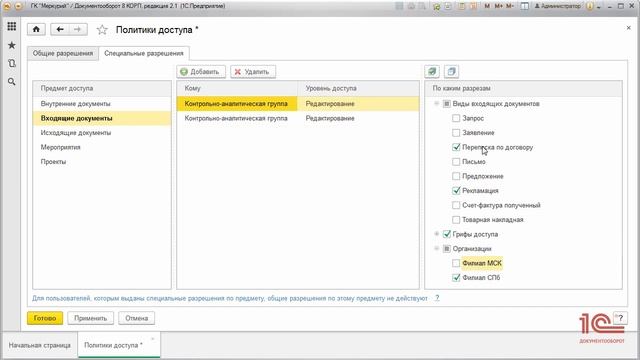Confirm with the Готово button
Screen dimensions: 640x360
click(45, 318)
